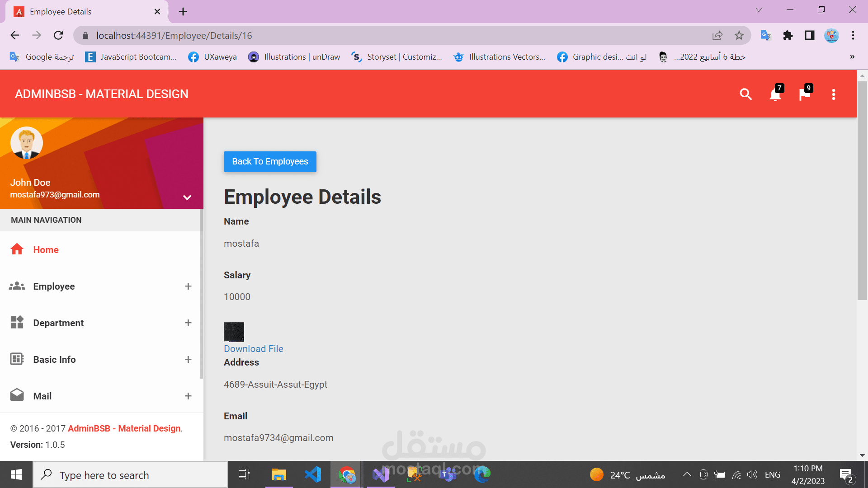Expand the Basic Info plus sign
Viewport: 868px width, 488px height.
[x=188, y=359]
